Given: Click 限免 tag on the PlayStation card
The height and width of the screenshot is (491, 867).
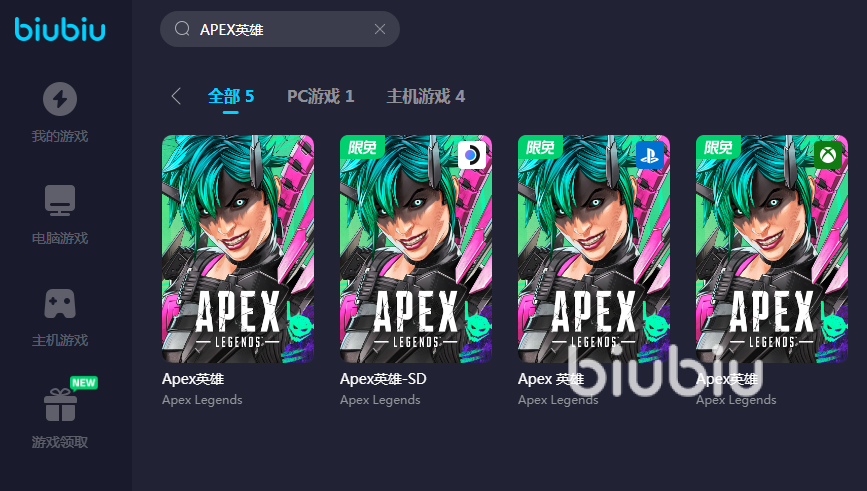Looking at the screenshot, I should point(540,147).
